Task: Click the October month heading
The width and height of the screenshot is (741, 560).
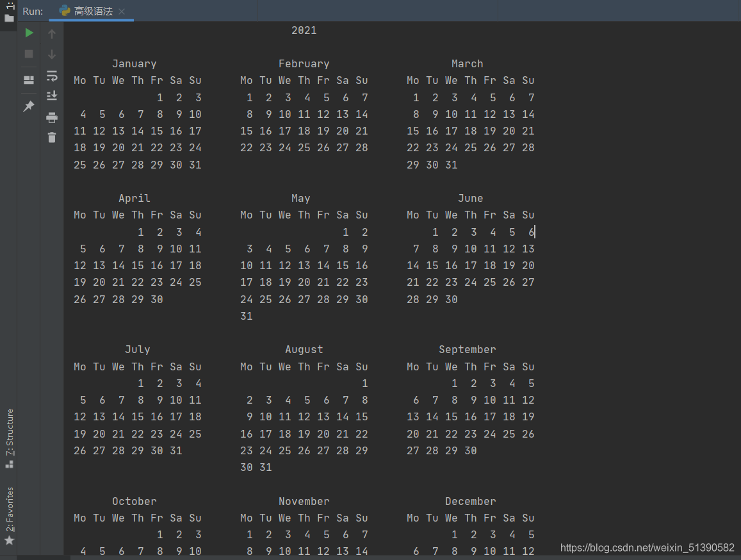Action: pyautogui.click(x=134, y=501)
